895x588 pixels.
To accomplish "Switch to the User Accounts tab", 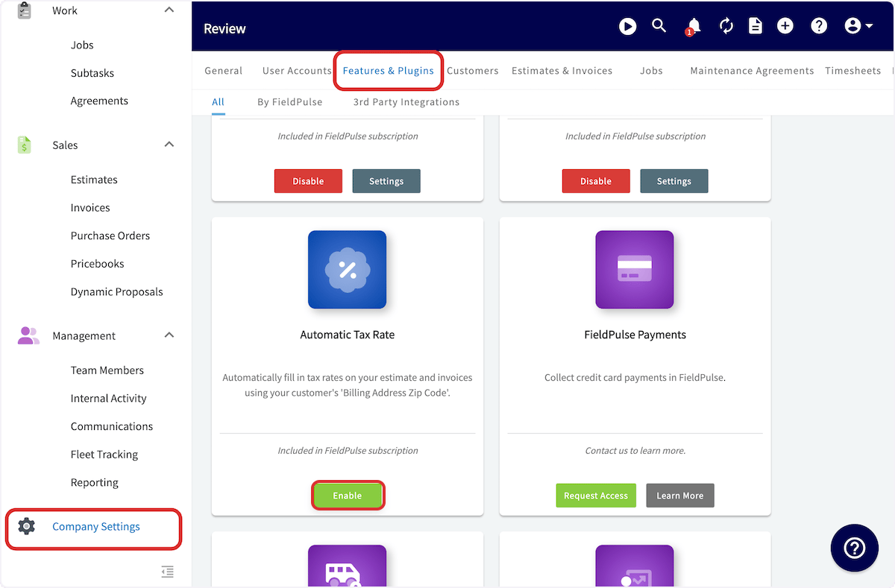I will (x=297, y=71).
